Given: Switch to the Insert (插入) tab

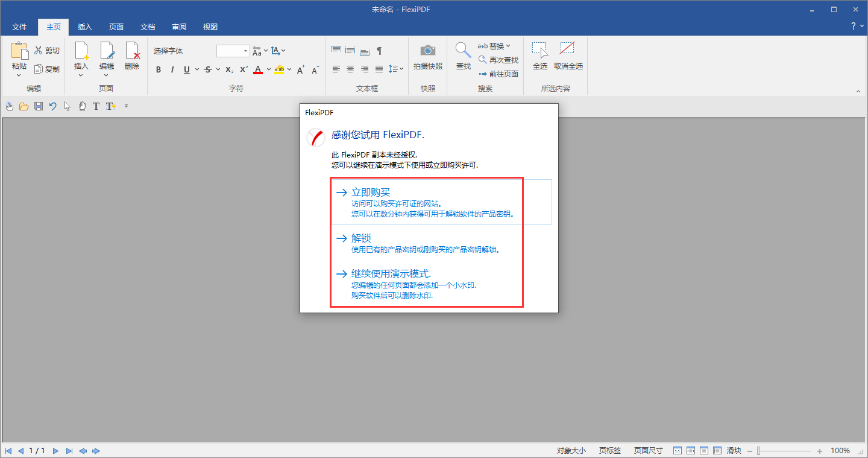Looking at the screenshot, I should point(85,27).
